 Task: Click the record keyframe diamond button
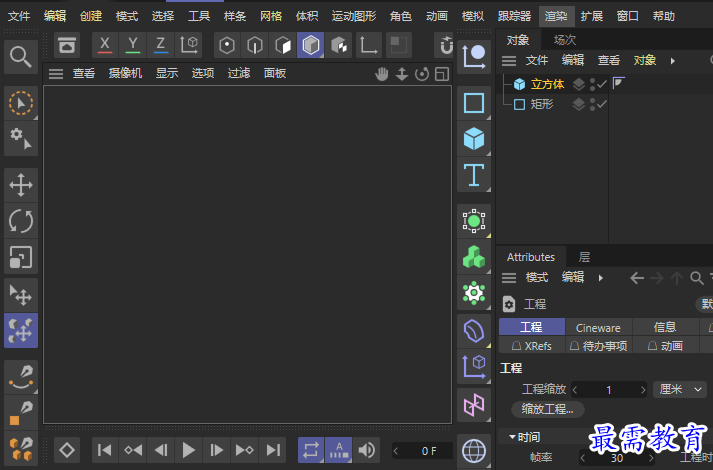point(67,450)
